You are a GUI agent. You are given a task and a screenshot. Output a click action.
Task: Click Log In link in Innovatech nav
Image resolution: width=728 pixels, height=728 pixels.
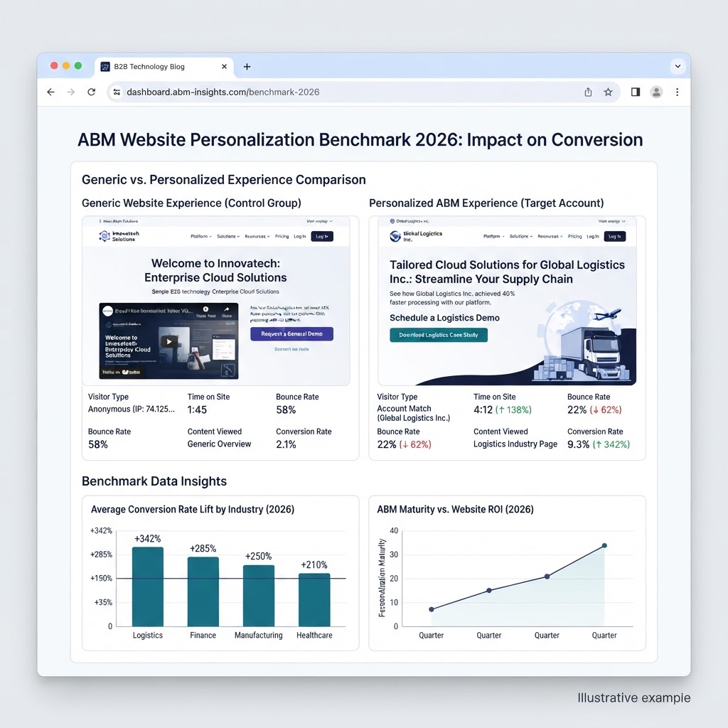pyautogui.click(x=300, y=236)
